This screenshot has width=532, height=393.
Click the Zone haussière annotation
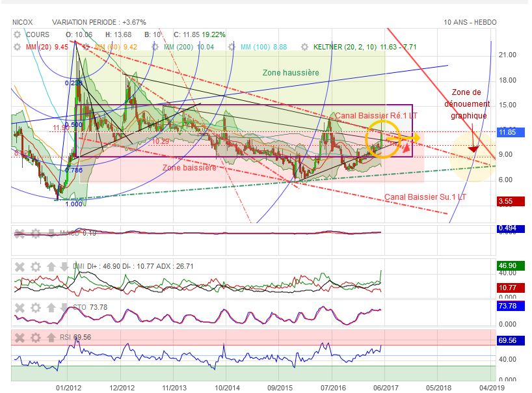tap(291, 73)
